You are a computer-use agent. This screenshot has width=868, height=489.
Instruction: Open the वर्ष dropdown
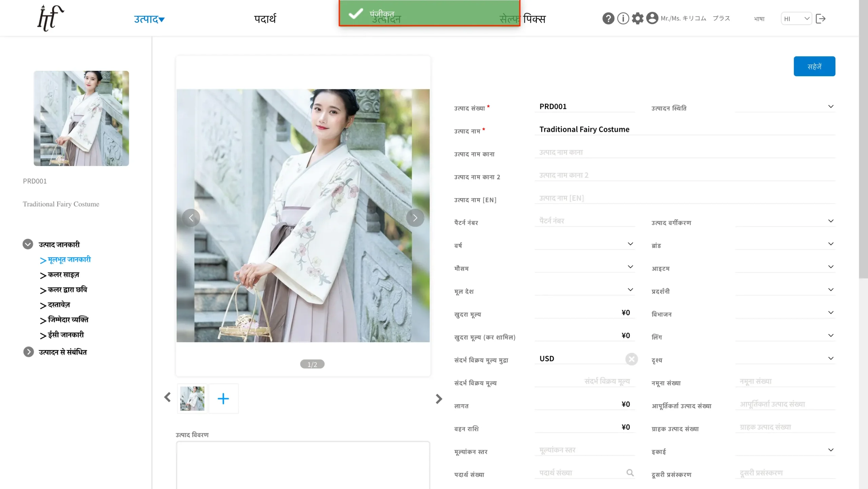point(585,244)
